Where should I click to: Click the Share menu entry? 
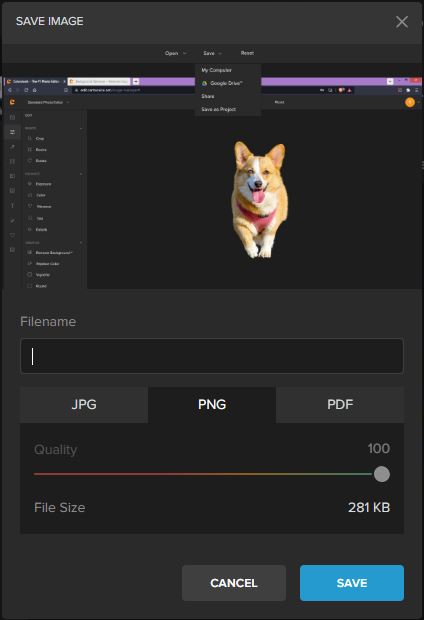click(208, 96)
